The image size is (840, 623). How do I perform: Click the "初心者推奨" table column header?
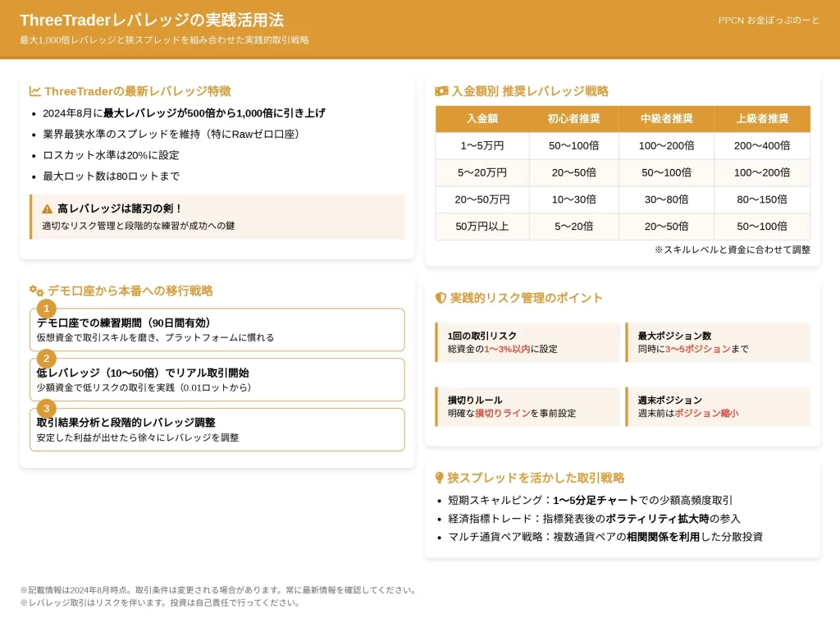573,118
